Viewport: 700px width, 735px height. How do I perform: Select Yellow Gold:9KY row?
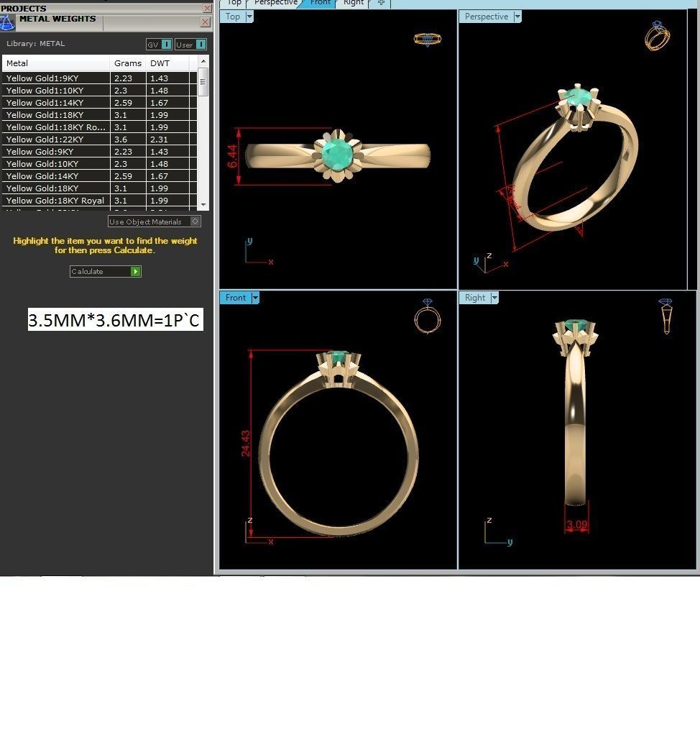click(x=99, y=152)
